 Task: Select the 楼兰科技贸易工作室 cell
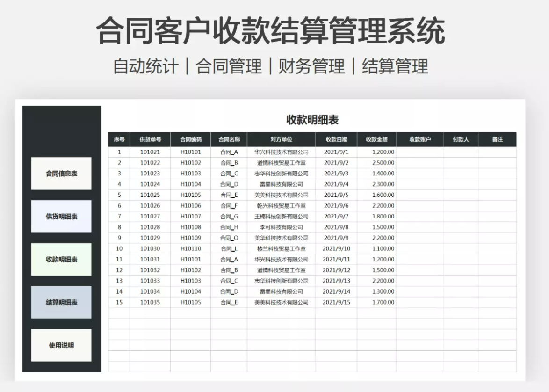tap(281, 249)
